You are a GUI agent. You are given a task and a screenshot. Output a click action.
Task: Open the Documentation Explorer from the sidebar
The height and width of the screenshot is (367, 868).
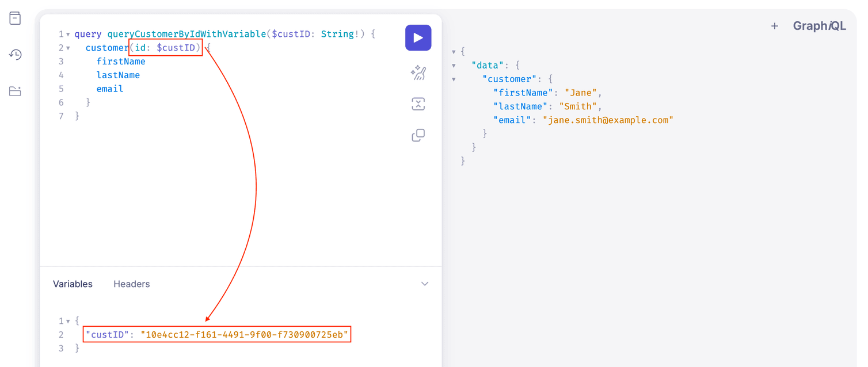(x=15, y=18)
